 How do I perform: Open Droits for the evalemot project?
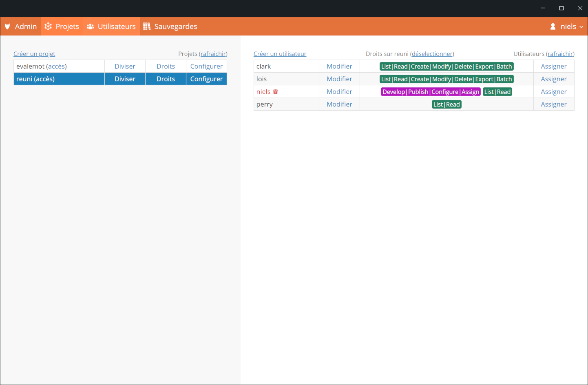tap(166, 67)
